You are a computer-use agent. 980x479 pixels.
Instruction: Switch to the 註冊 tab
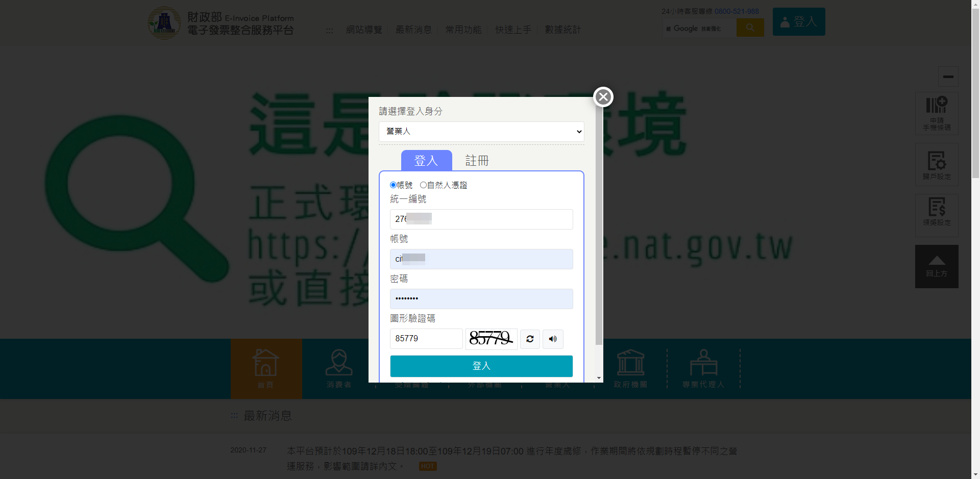click(477, 161)
